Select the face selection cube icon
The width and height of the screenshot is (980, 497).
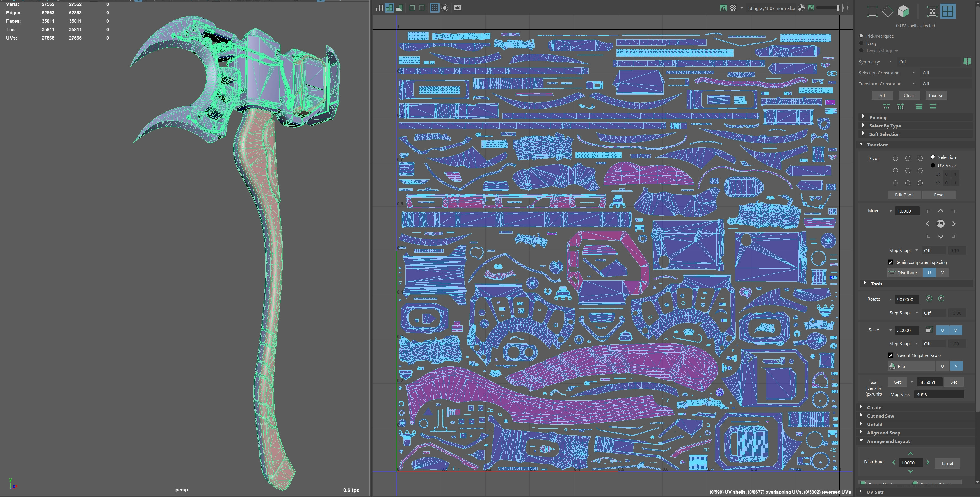click(x=903, y=12)
